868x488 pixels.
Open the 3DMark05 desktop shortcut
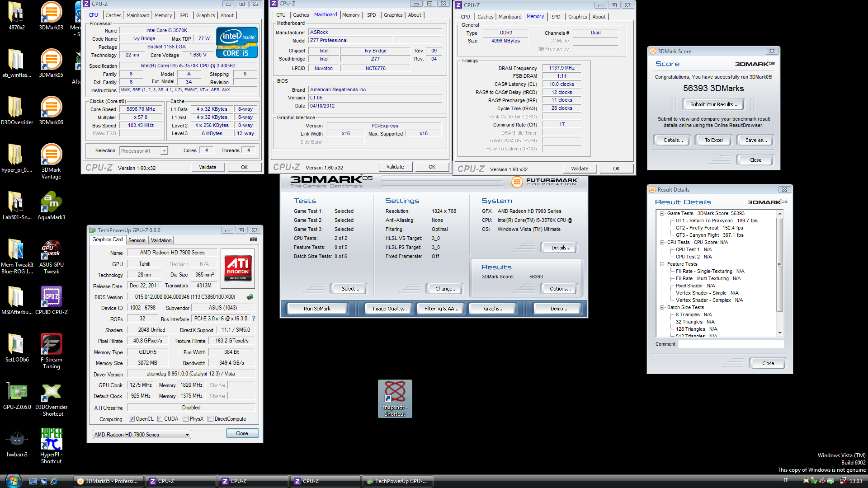click(x=51, y=63)
